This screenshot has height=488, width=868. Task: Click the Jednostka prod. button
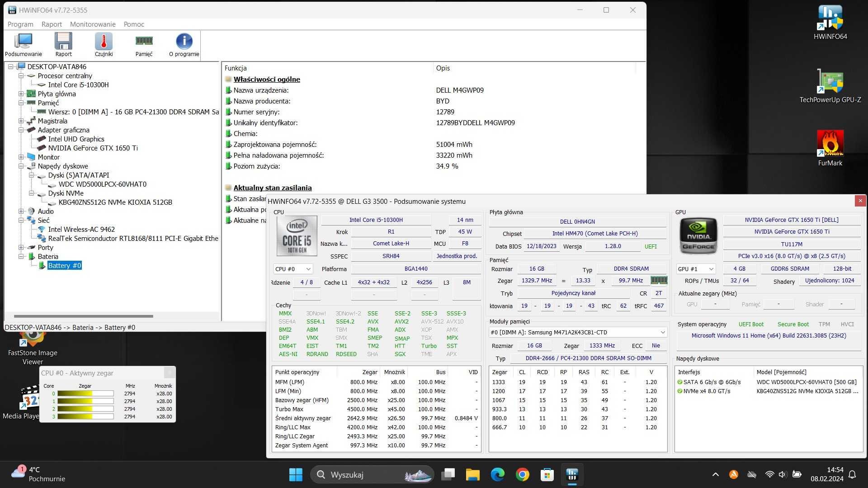click(457, 256)
